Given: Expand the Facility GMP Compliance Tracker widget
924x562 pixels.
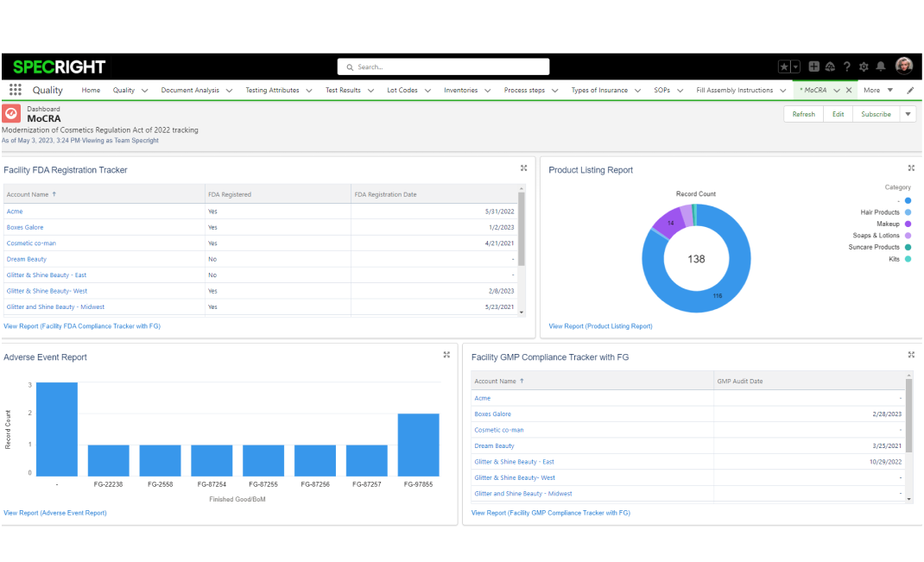Looking at the screenshot, I should [x=911, y=355].
